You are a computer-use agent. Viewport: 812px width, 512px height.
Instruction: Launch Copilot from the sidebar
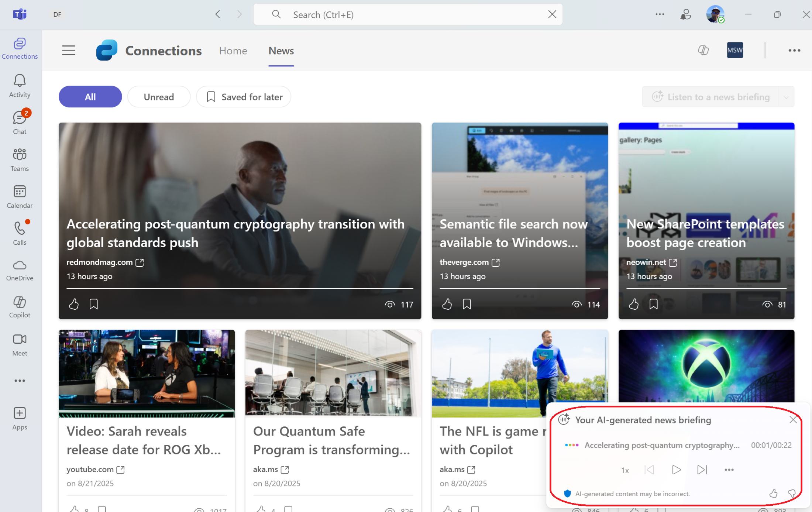click(20, 307)
